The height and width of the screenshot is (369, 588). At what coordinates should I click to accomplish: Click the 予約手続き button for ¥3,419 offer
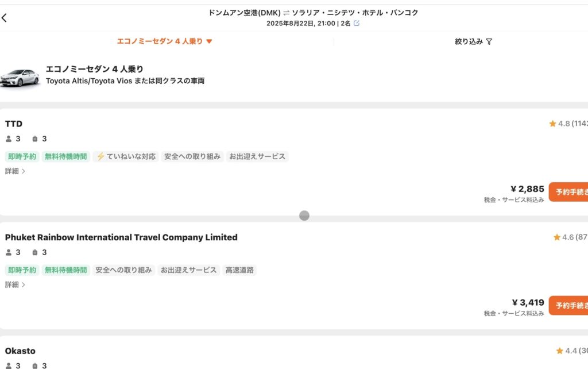click(568, 306)
